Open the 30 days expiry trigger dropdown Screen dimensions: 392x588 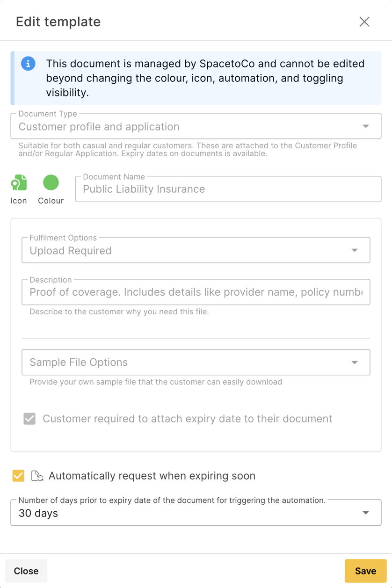pos(196,512)
